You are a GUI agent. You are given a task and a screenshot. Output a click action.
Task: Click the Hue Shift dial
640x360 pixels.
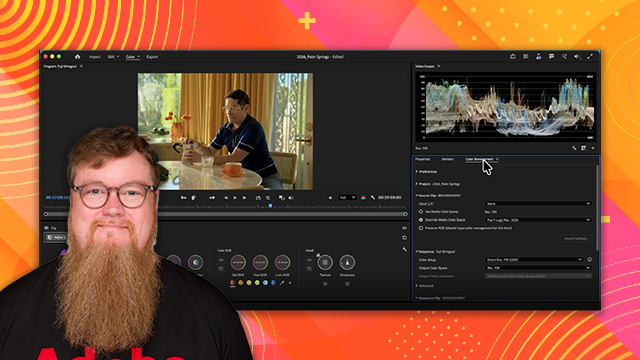coord(260,262)
